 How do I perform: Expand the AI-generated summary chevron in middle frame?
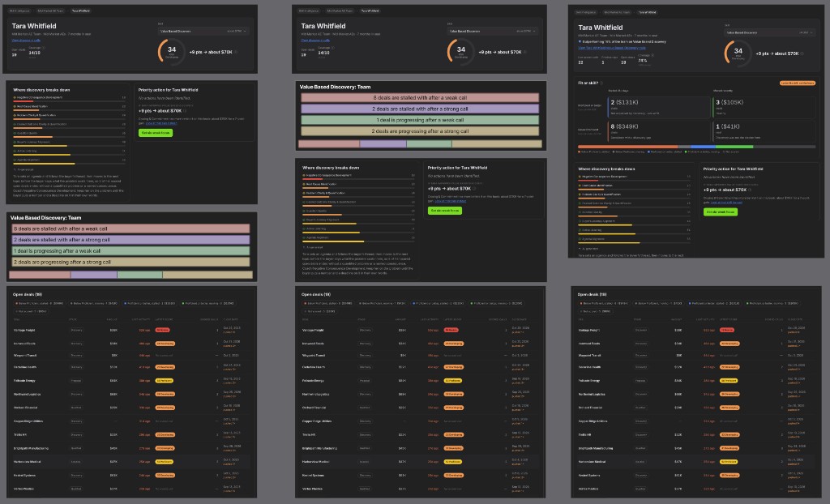(304, 247)
